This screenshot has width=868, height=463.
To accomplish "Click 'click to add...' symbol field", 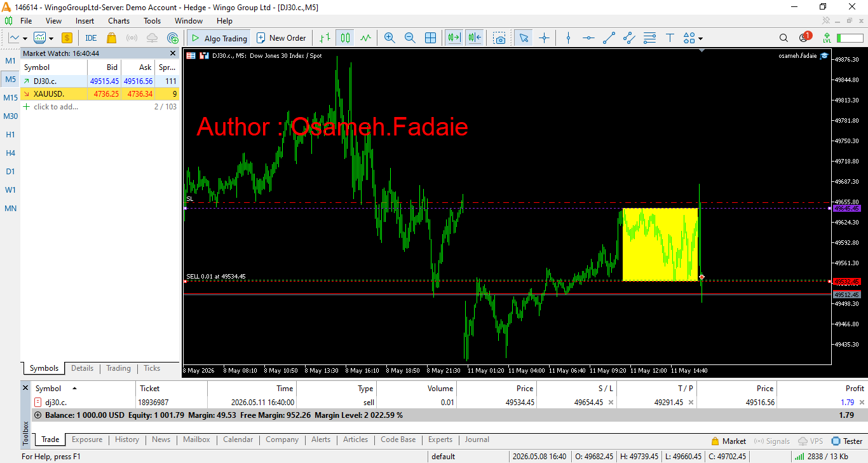I will 56,107.
